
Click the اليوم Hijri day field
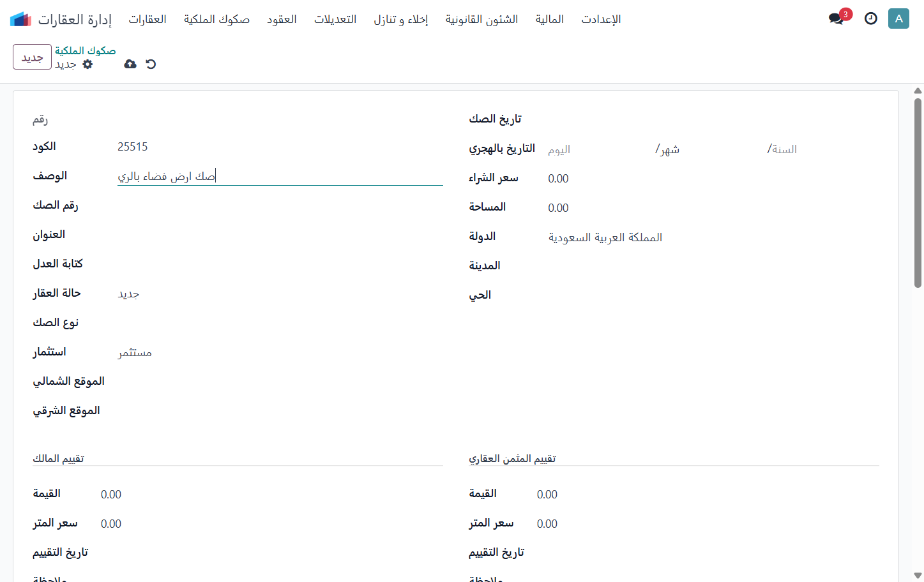[600, 149]
